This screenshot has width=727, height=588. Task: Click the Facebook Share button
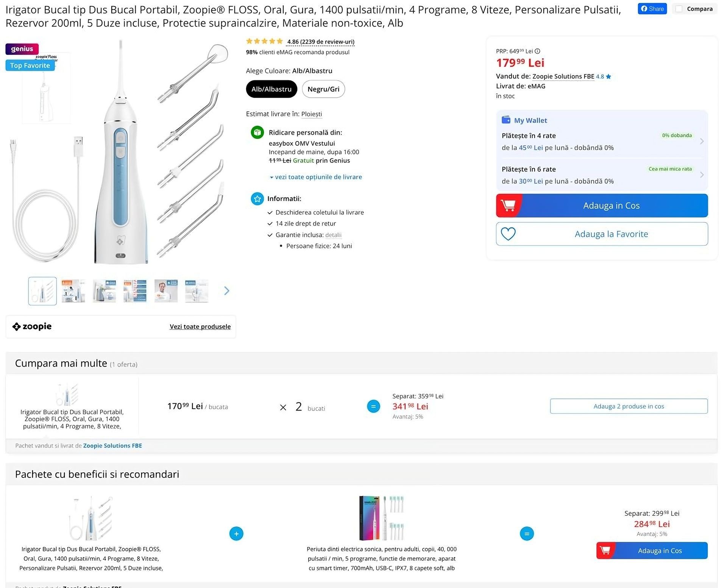click(x=652, y=9)
